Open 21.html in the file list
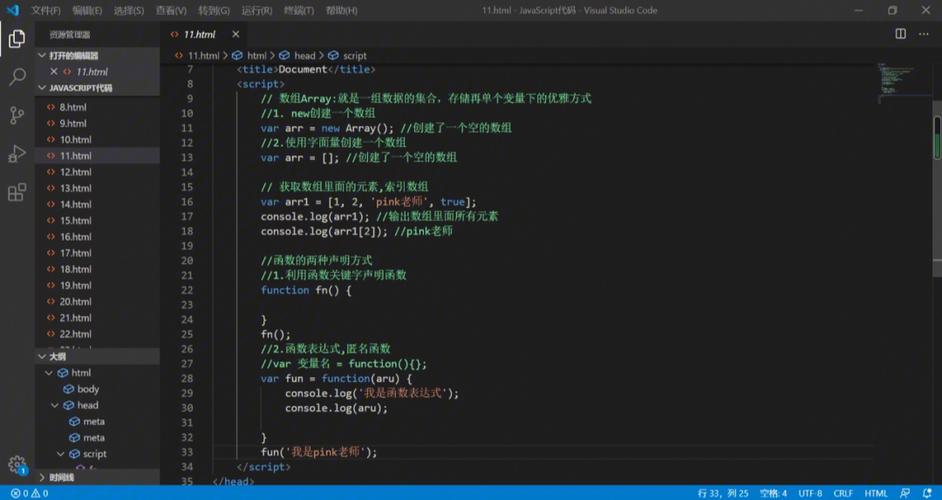 [97, 318]
